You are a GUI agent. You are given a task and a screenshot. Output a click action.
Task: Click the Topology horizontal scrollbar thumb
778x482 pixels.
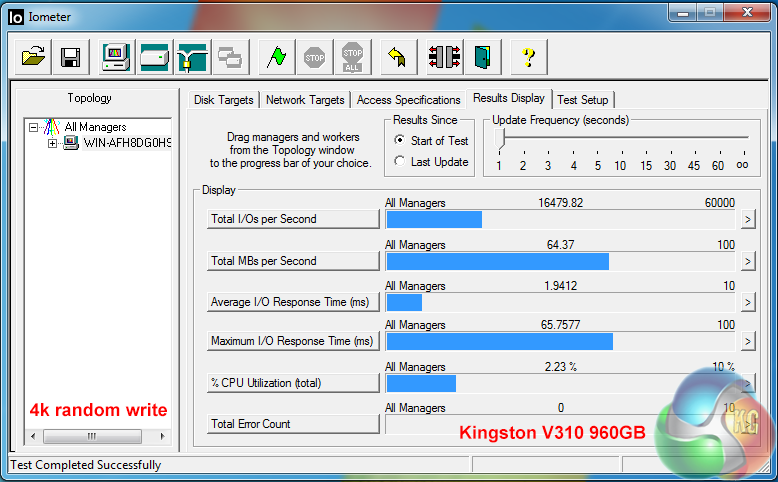[x=92, y=436]
